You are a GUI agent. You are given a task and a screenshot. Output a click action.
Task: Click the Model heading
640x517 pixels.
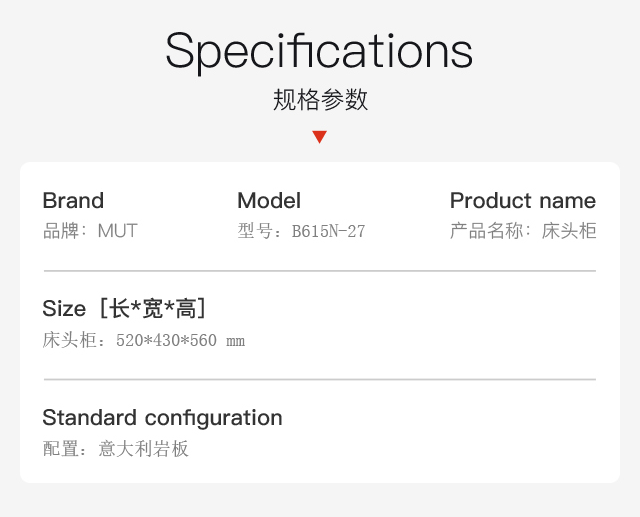pyautogui.click(x=269, y=200)
